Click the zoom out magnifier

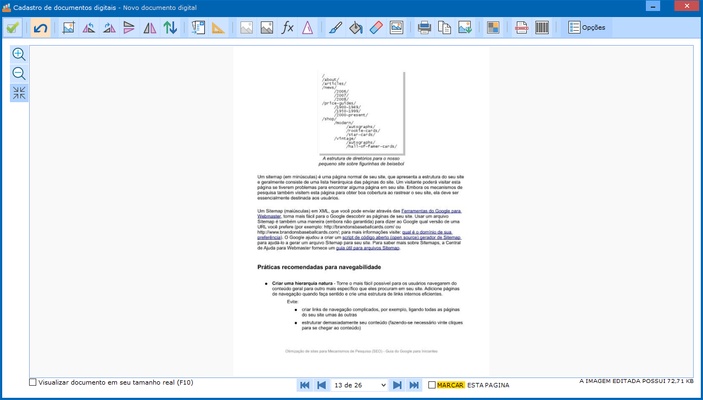pyautogui.click(x=19, y=74)
